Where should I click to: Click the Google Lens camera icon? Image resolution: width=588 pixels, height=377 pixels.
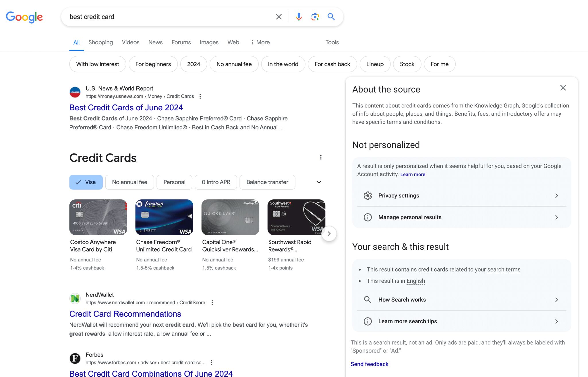[315, 17]
